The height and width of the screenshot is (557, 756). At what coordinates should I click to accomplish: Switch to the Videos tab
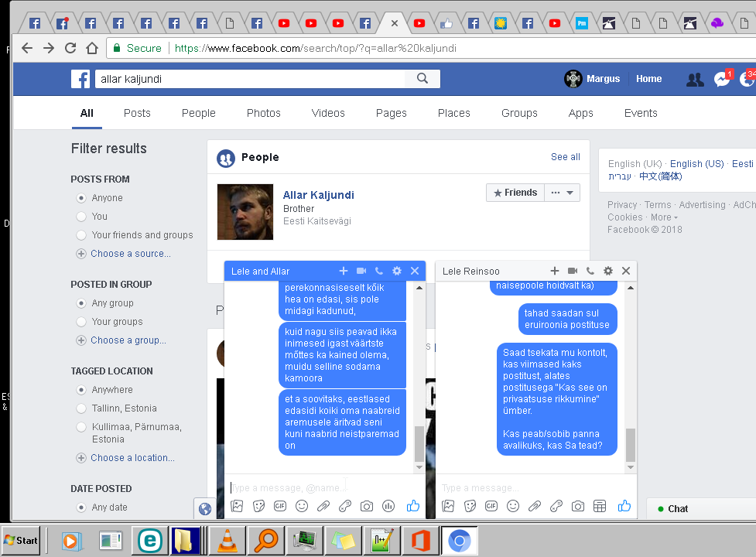coord(328,113)
